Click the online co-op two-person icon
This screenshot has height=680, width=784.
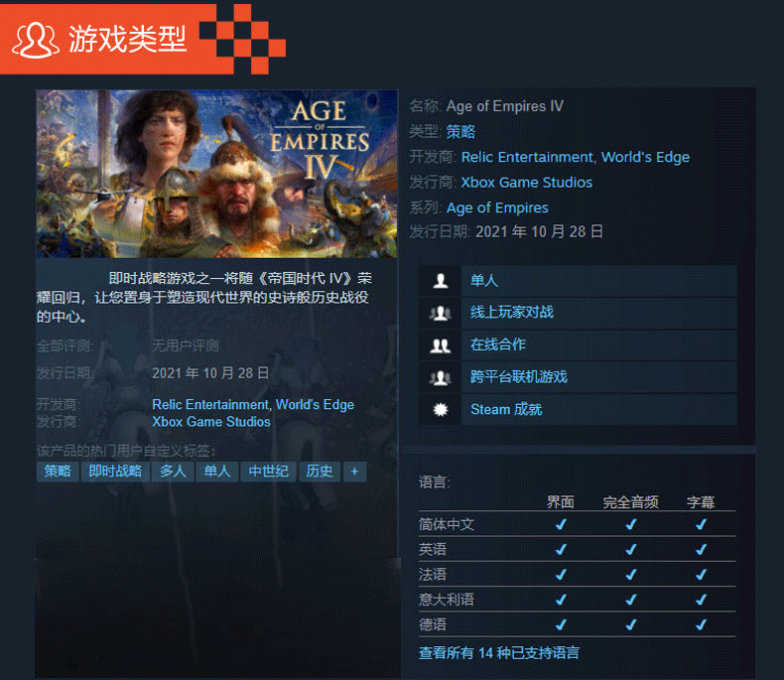(x=440, y=345)
